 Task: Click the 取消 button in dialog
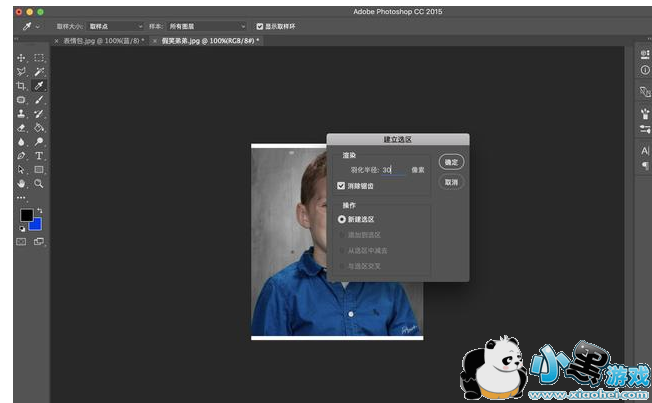pyautogui.click(x=451, y=182)
